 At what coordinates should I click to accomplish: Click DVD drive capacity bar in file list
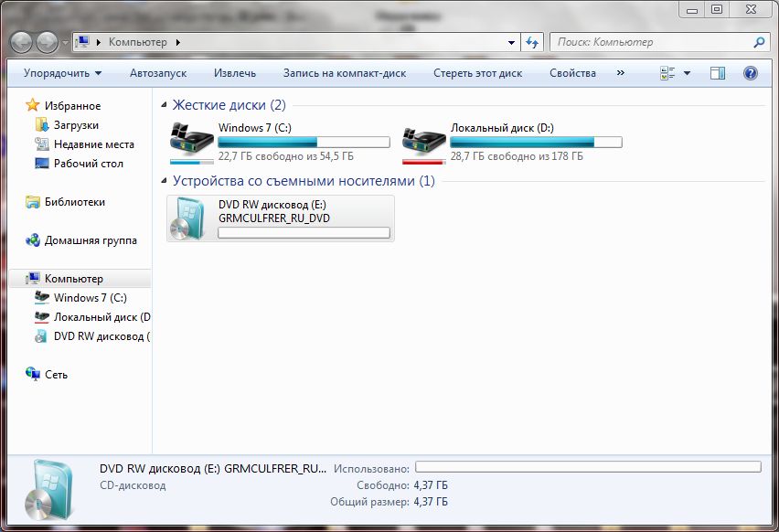pos(304,233)
